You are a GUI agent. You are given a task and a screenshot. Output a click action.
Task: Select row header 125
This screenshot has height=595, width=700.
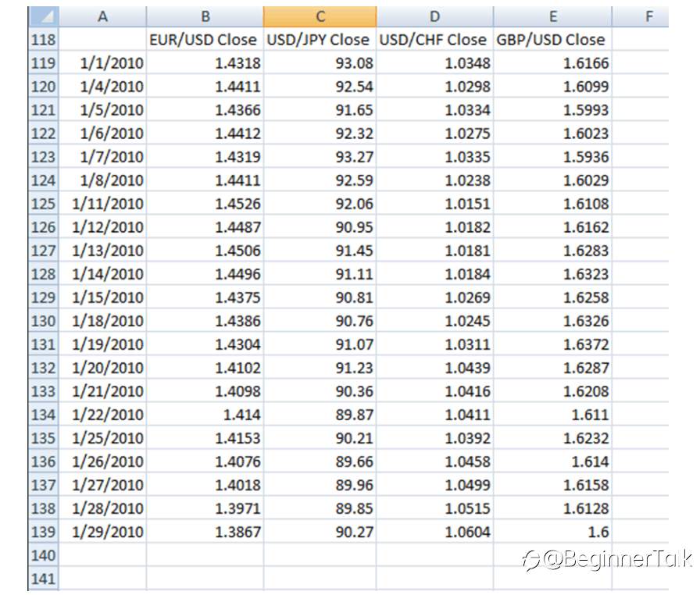(43, 204)
